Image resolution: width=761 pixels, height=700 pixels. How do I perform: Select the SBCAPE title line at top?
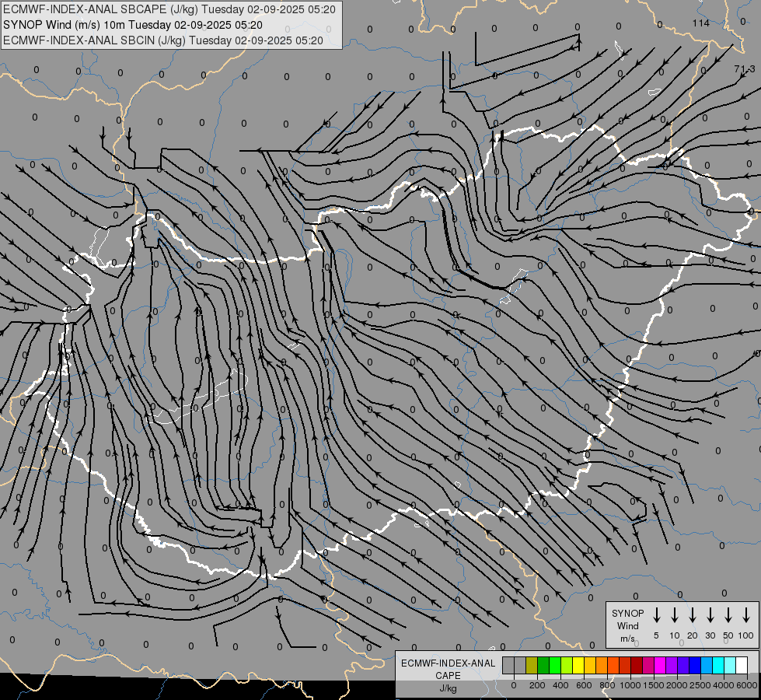tap(169, 9)
